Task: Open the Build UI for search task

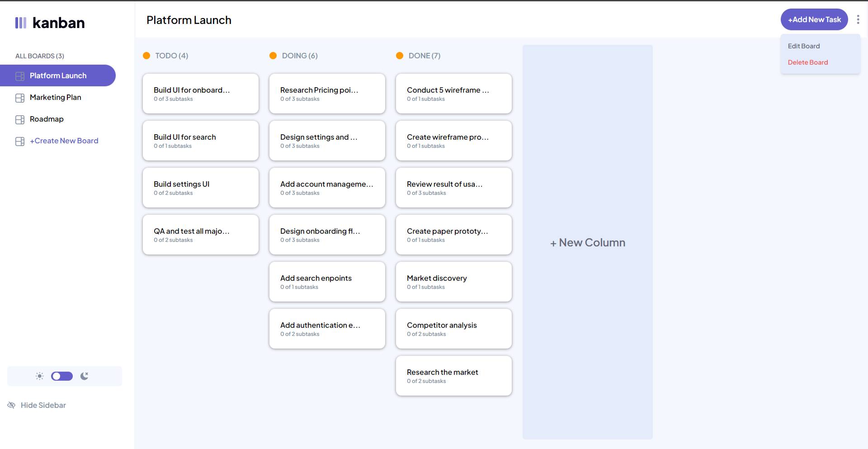Action: point(201,141)
